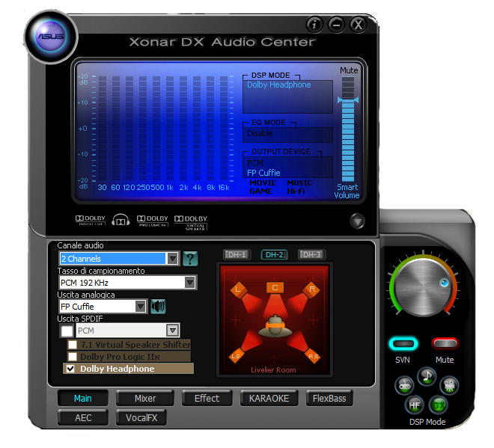Toggle the GX game mode button

point(439,405)
